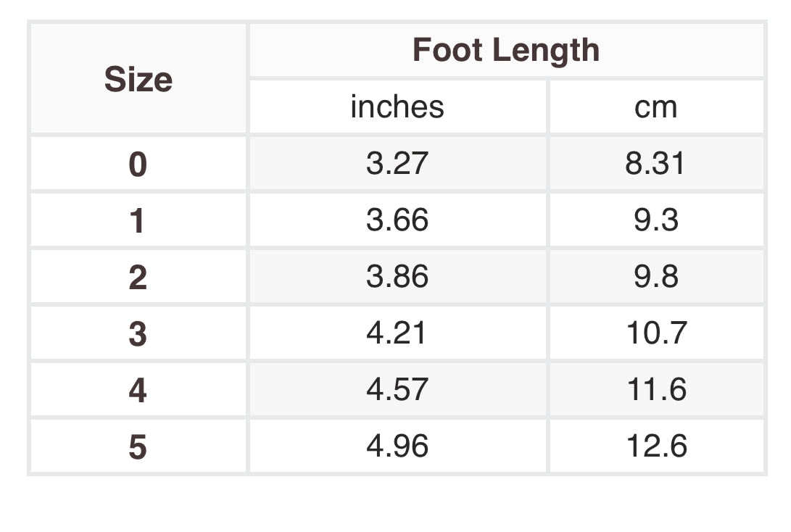Click the Foot Length header cell
The width and height of the screenshot is (791, 532).
point(506,51)
